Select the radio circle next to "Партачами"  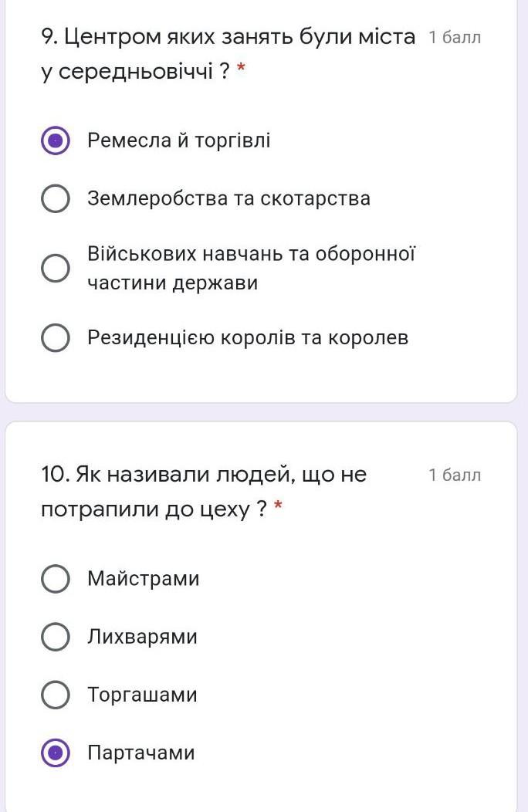tap(56, 753)
